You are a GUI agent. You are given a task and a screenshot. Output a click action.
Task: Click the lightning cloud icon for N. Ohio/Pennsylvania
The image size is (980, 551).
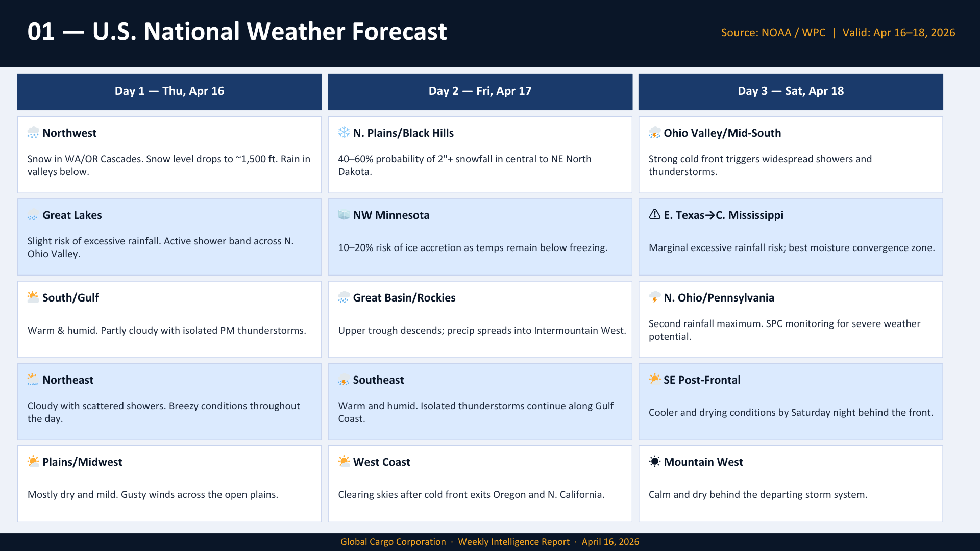click(654, 297)
